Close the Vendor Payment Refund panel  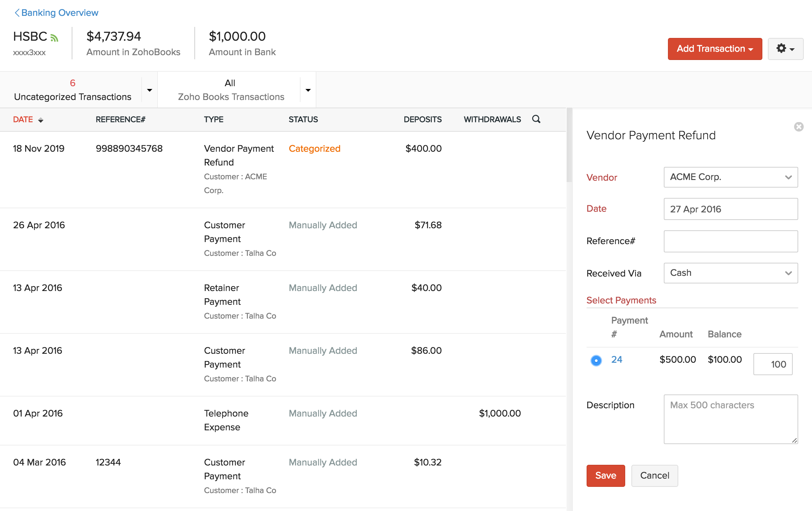click(x=799, y=127)
